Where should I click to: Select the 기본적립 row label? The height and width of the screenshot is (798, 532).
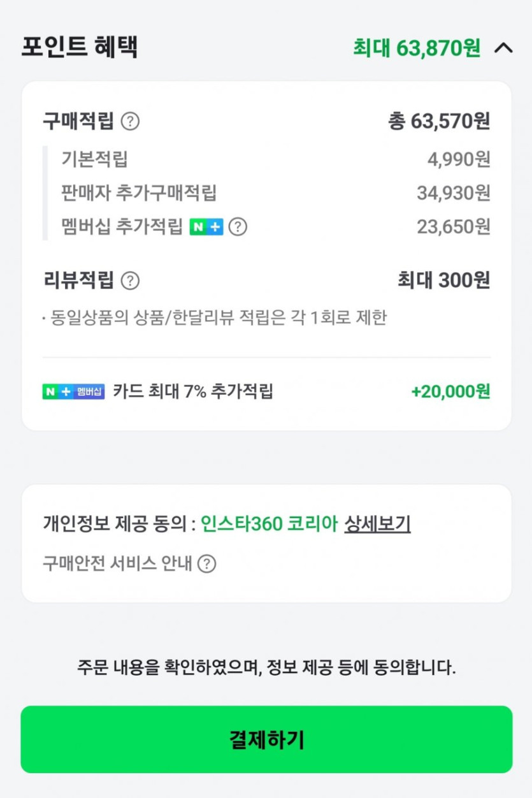[94, 159]
